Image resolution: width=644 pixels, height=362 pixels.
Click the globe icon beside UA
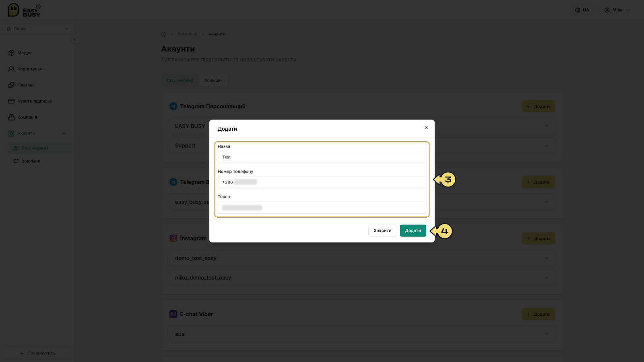click(578, 10)
